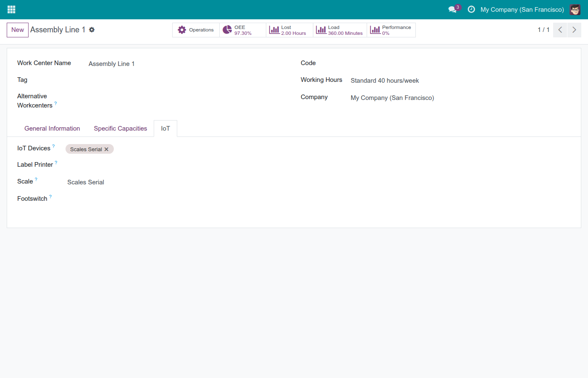Show help for Scale
This screenshot has width=588, height=378.
click(36, 179)
